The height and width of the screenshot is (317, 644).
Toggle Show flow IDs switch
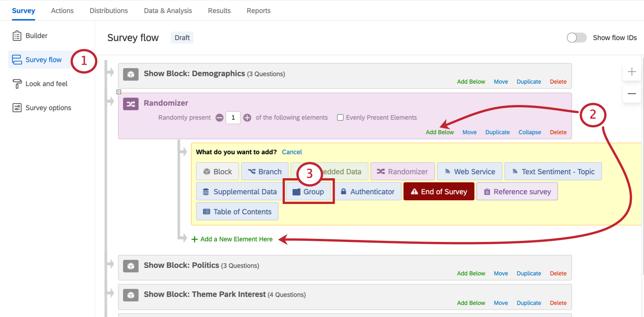[576, 38]
